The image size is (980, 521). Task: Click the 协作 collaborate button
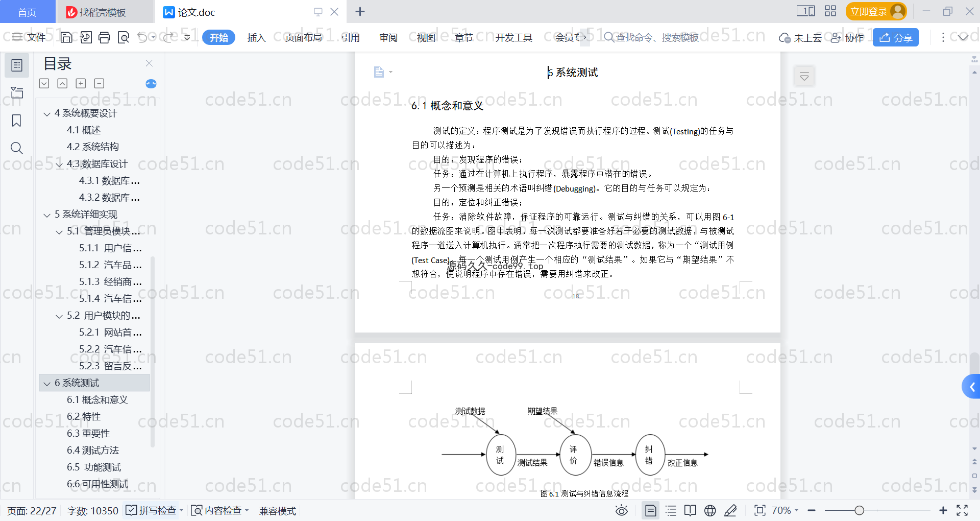[847, 37]
